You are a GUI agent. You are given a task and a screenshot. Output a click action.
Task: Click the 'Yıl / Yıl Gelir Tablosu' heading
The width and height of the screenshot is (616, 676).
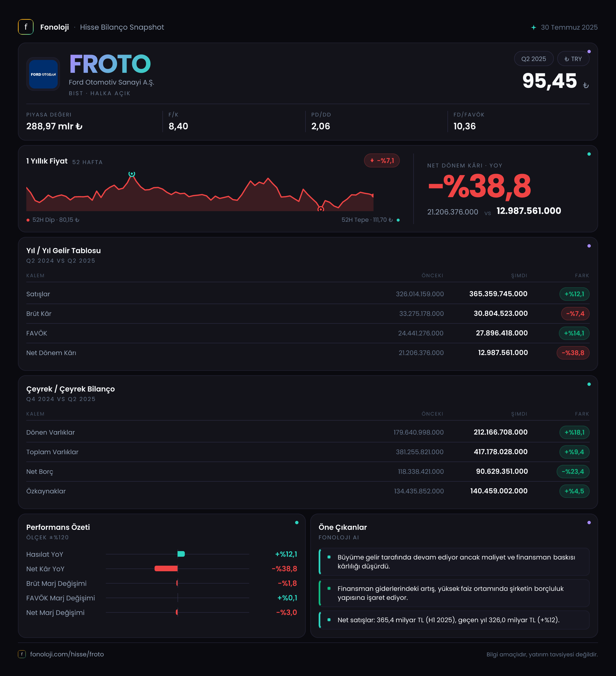pyautogui.click(x=63, y=250)
